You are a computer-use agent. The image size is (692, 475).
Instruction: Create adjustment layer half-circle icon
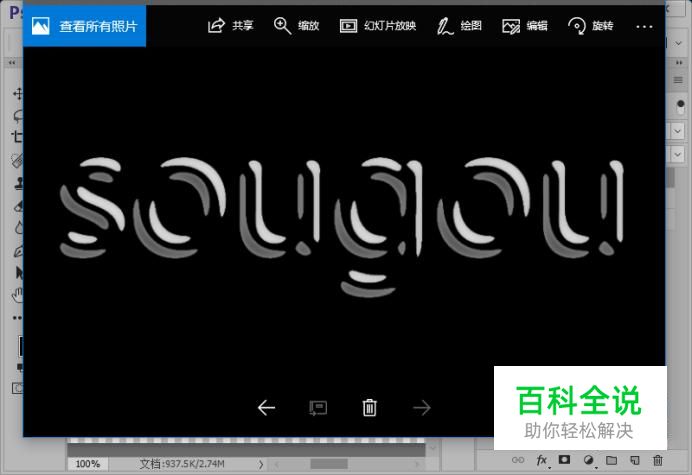coord(588,460)
